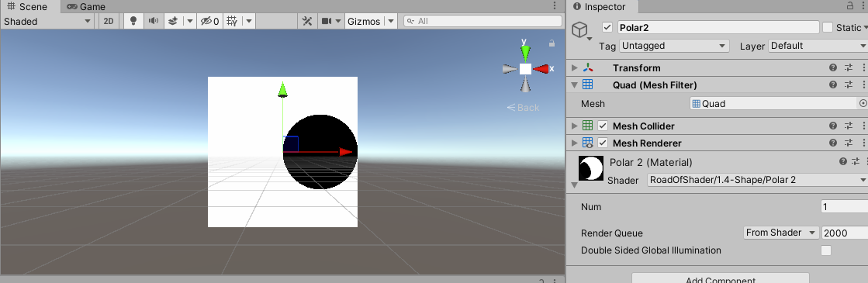The height and width of the screenshot is (283, 868).
Task: Open Mesh Collider help reference
Action: (833, 126)
